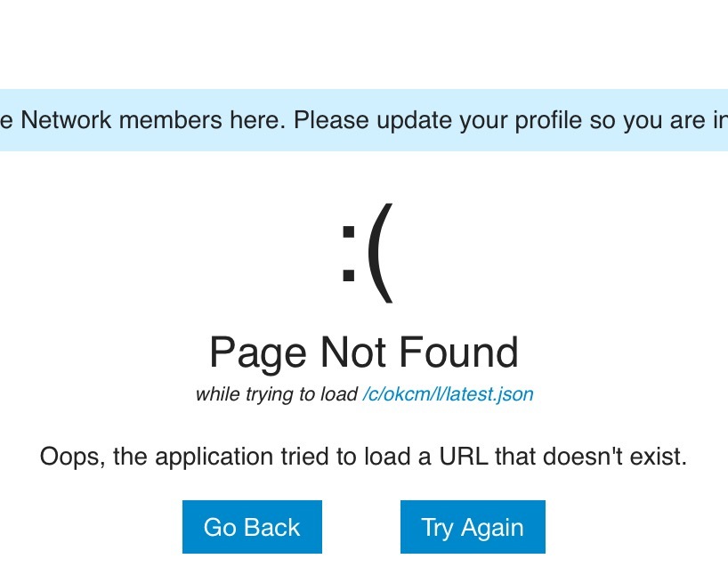Click the Go Back button
Image resolution: width=728 pixels, height=575 pixels.
coord(252,527)
